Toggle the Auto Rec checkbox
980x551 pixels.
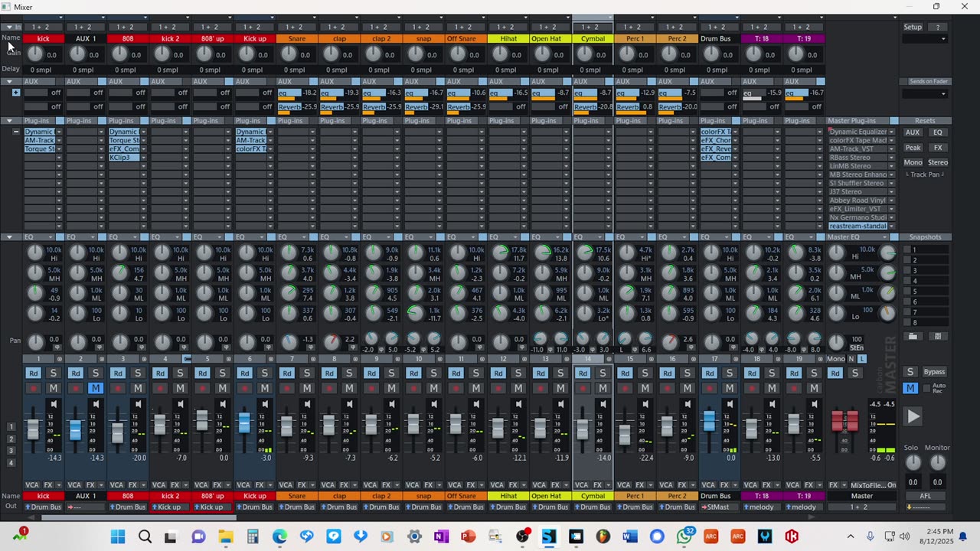pos(926,389)
